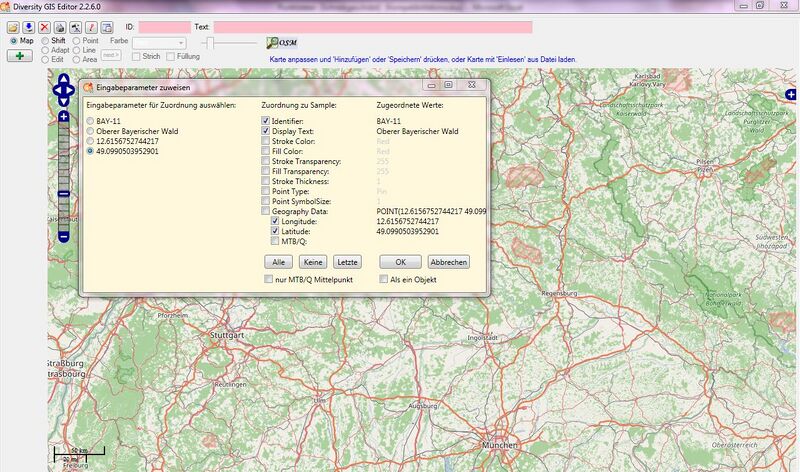Enable the Stroke Color checkbox

click(x=265, y=141)
